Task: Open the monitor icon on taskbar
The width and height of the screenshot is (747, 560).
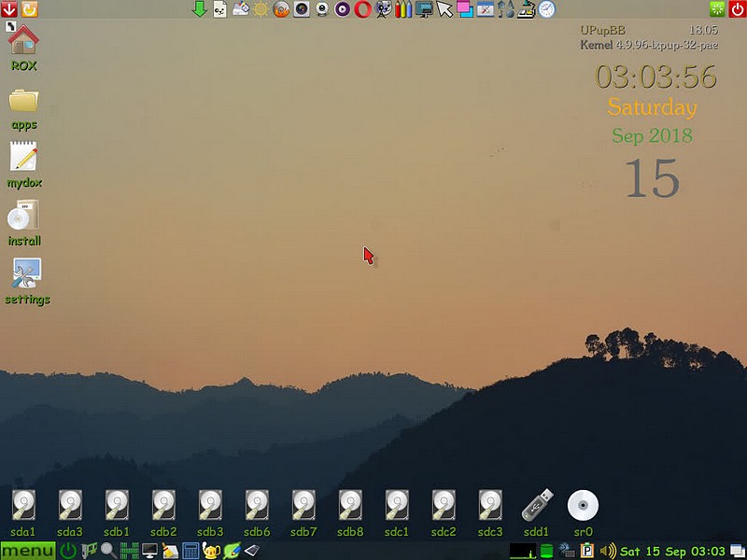Action: (x=149, y=551)
